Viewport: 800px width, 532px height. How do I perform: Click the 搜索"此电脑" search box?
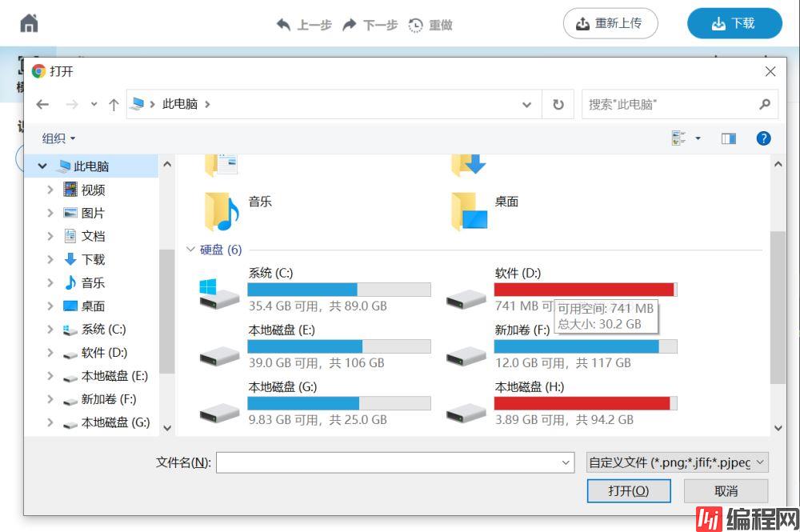click(670, 104)
